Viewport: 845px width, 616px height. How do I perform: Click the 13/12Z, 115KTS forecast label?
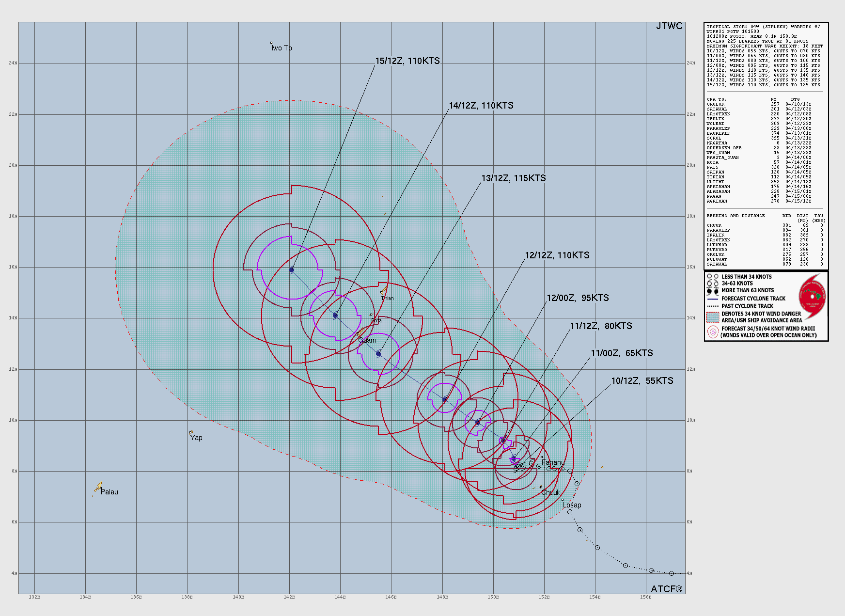point(513,178)
